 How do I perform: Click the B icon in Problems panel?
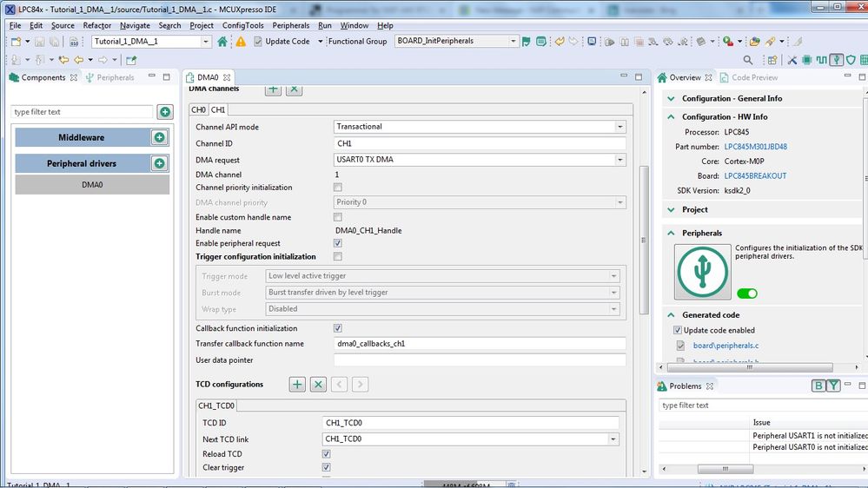coord(818,386)
